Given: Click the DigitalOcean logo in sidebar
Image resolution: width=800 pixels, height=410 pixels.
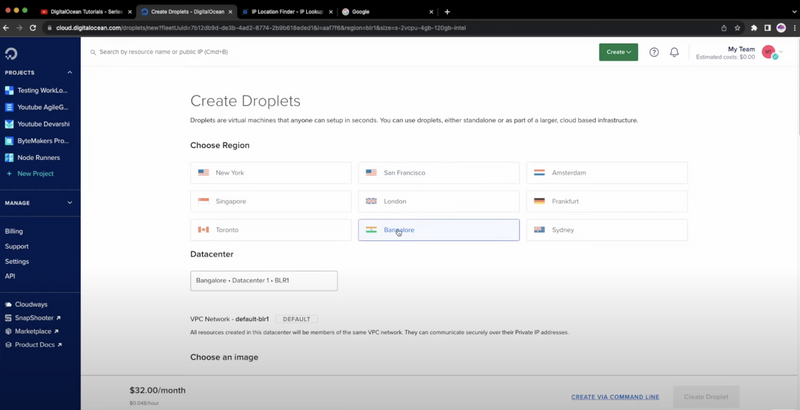Looking at the screenshot, I should pos(11,53).
